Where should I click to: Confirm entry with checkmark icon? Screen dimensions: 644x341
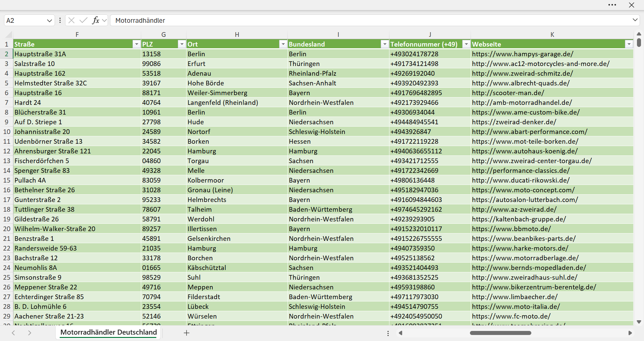pyautogui.click(x=83, y=20)
